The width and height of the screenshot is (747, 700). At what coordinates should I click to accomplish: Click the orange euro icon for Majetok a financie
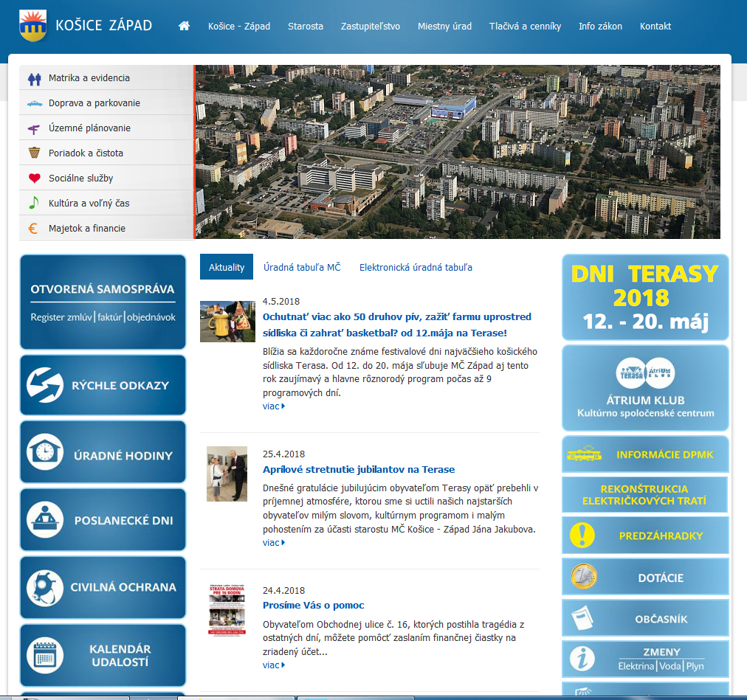click(34, 229)
